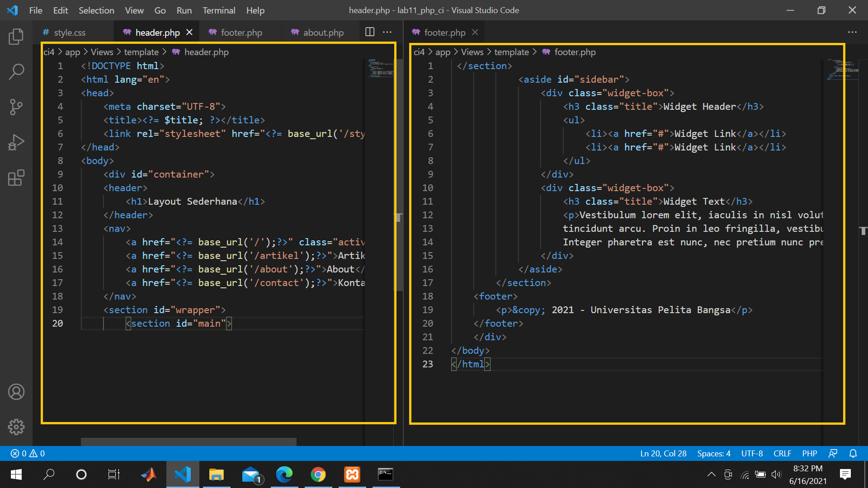Screen dimensions: 868x488
Task: Close the header.php tab
Action: [x=189, y=33]
